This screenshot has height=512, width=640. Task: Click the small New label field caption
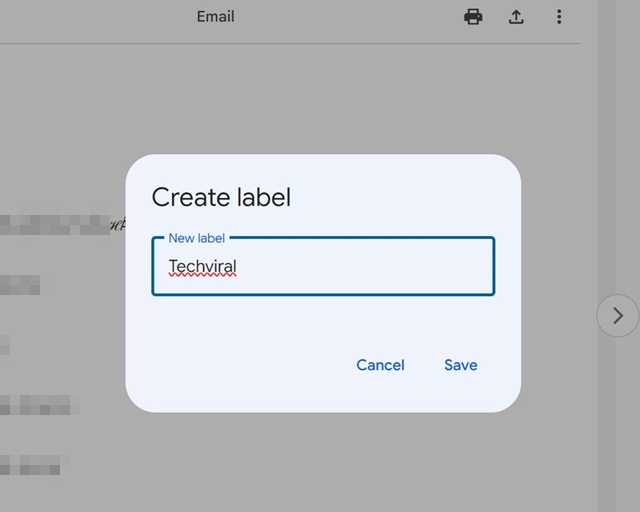pos(197,238)
